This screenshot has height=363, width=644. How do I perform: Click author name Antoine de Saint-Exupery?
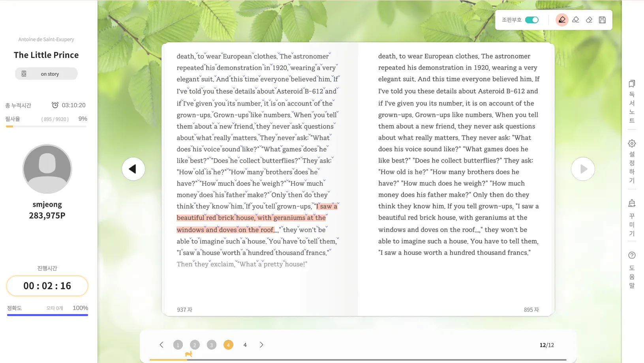coord(46,39)
